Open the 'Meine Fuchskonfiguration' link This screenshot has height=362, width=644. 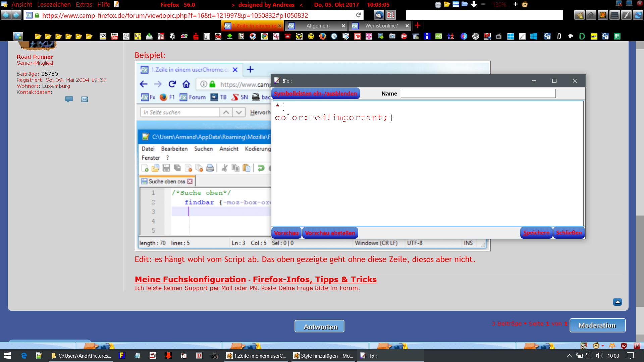coord(190,279)
